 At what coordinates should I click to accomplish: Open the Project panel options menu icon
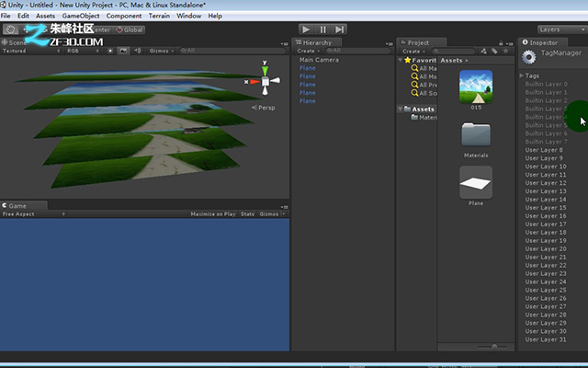click(x=510, y=43)
